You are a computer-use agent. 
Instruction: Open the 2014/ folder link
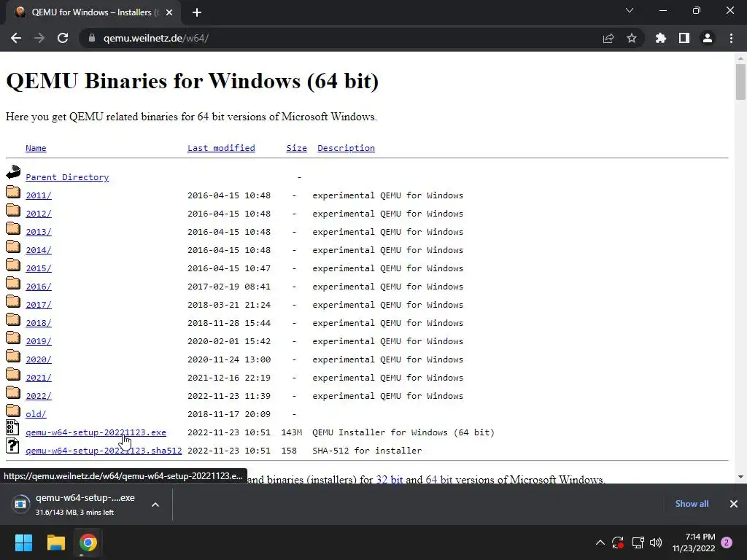pos(39,250)
